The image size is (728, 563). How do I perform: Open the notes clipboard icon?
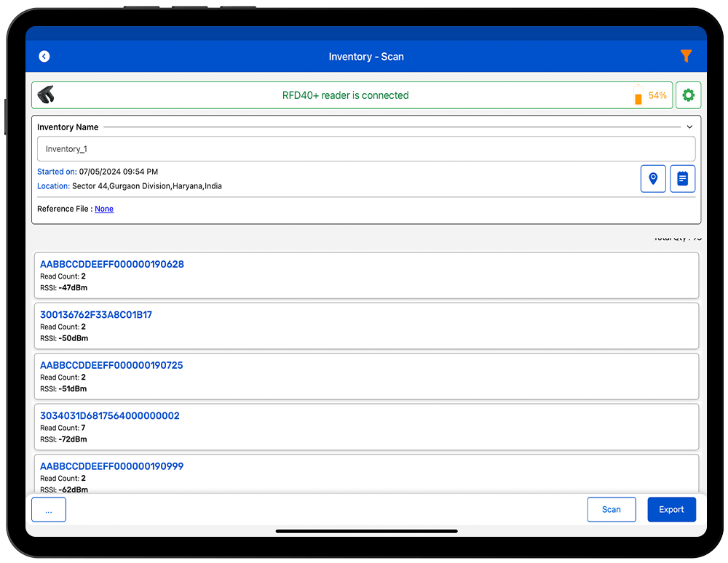click(x=682, y=178)
